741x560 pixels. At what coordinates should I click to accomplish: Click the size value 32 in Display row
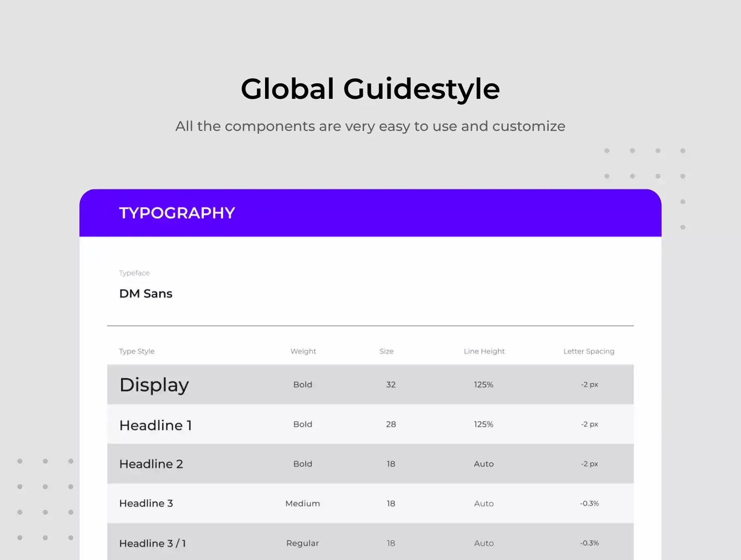[x=391, y=385]
